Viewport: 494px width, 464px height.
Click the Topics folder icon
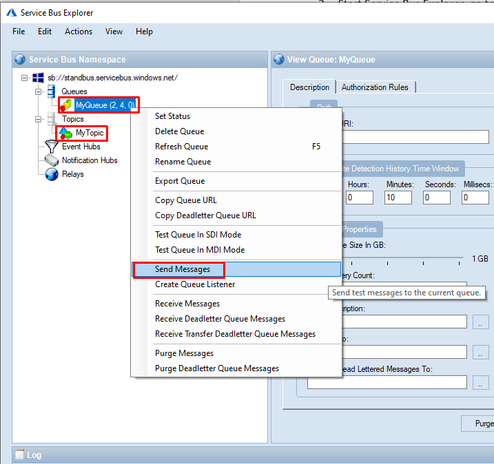(x=52, y=119)
